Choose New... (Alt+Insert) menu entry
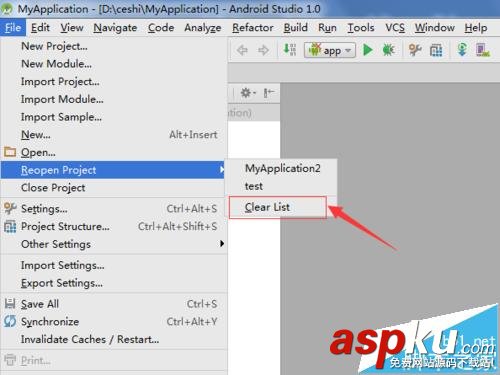500x375 pixels. click(x=114, y=134)
